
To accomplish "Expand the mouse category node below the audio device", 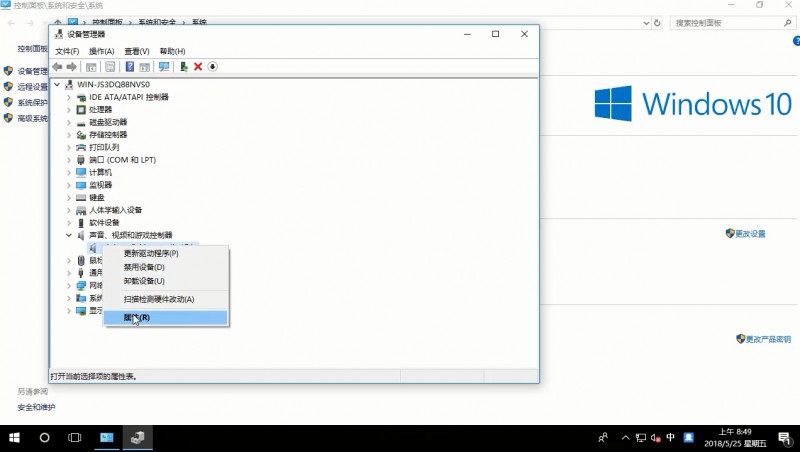I will point(69,260).
